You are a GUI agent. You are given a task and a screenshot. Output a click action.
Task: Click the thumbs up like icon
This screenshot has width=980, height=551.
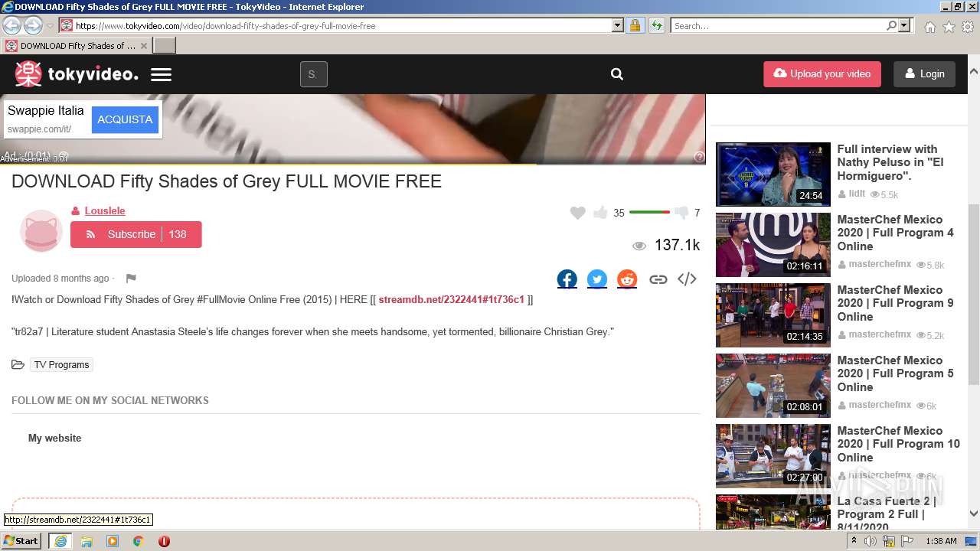600,213
